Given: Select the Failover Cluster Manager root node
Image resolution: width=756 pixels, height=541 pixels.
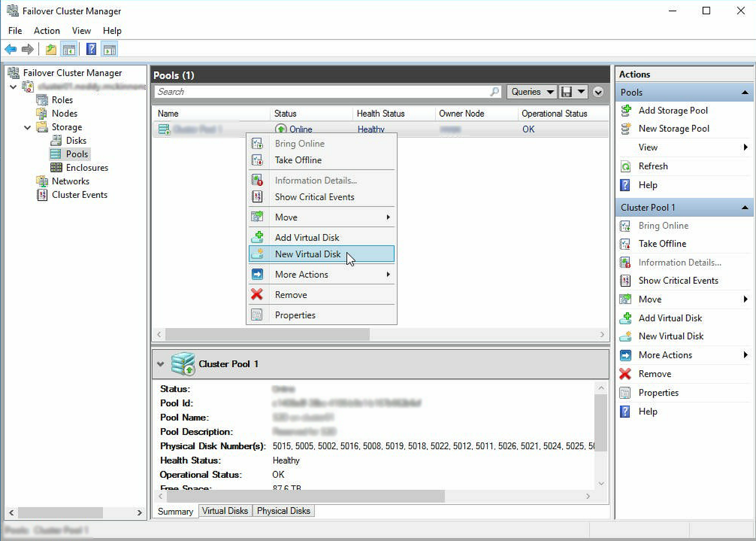Looking at the screenshot, I should point(72,73).
